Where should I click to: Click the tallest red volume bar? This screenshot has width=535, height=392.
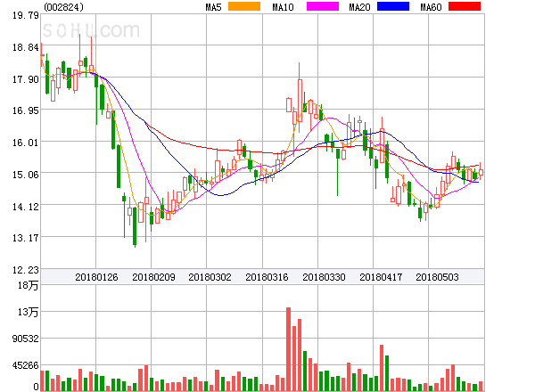coord(288,349)
